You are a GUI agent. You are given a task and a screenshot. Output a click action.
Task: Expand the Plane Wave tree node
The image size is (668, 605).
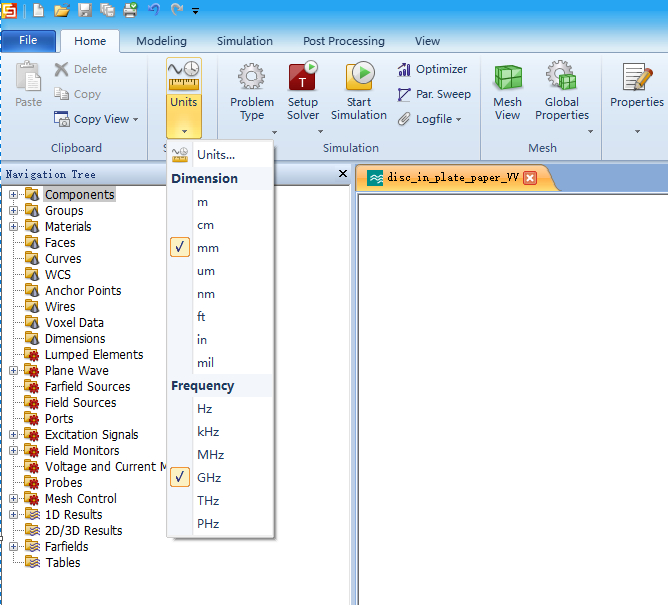click(13, 370)
